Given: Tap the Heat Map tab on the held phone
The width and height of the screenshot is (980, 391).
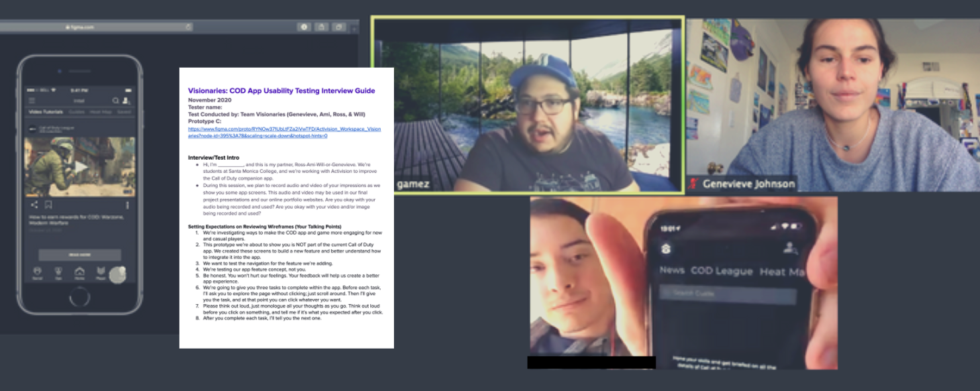Looking at the screenshot, I should (782, 272).
